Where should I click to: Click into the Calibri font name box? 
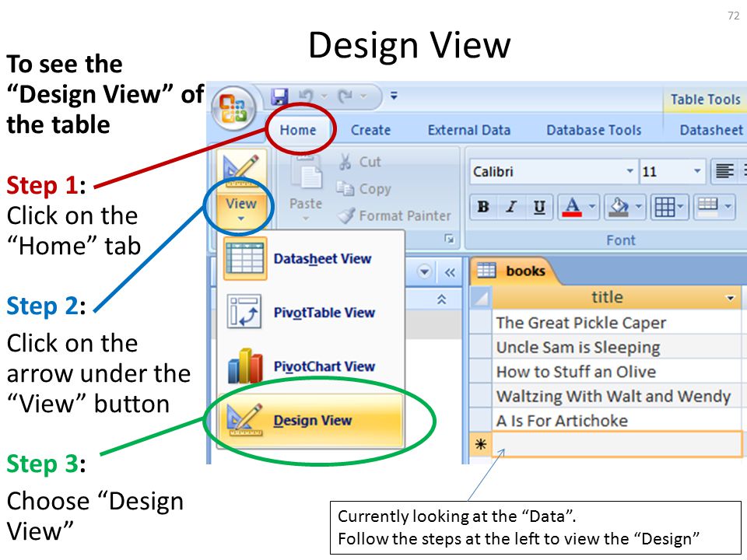(547, 171)
